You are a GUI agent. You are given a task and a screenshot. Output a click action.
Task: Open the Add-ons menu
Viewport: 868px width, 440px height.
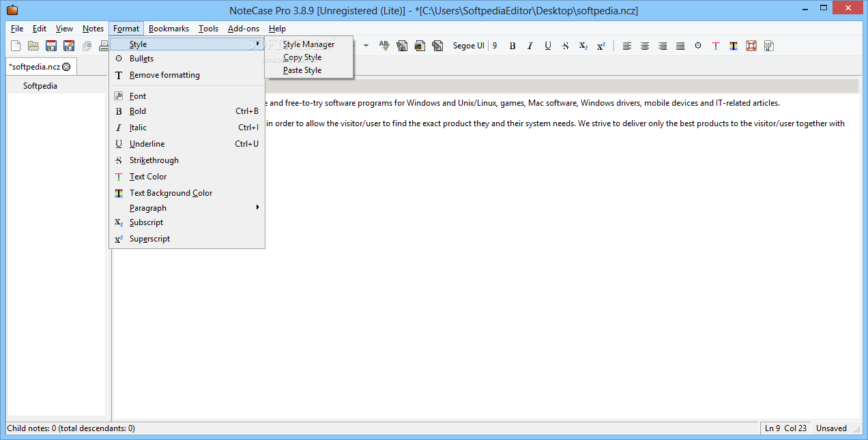[244, 29]
